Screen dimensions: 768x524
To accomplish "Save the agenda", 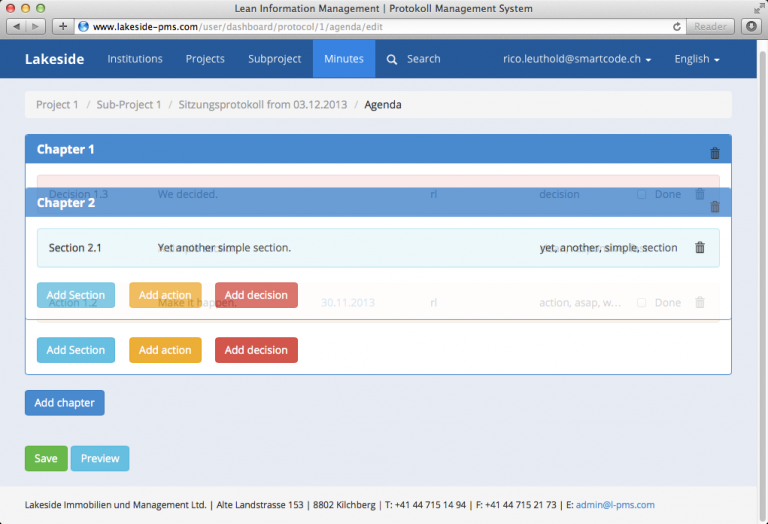I will (x=46, y=458).
